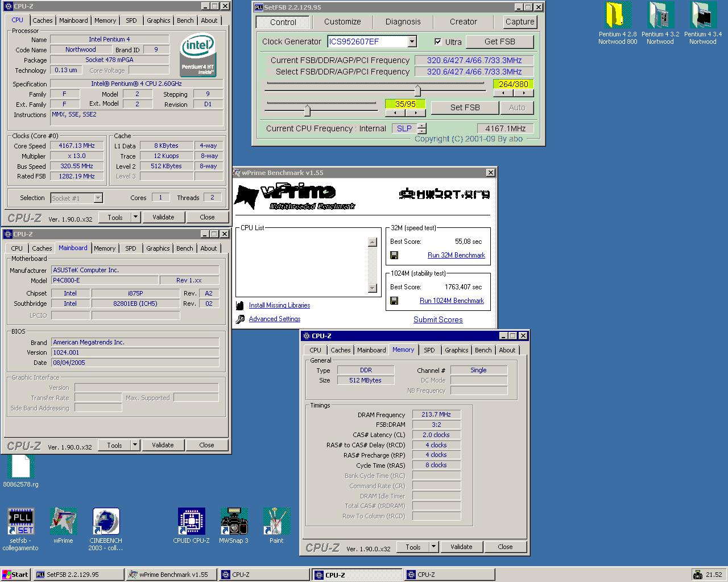Click the Capture button in SetFSB

[x=520, y=22]
